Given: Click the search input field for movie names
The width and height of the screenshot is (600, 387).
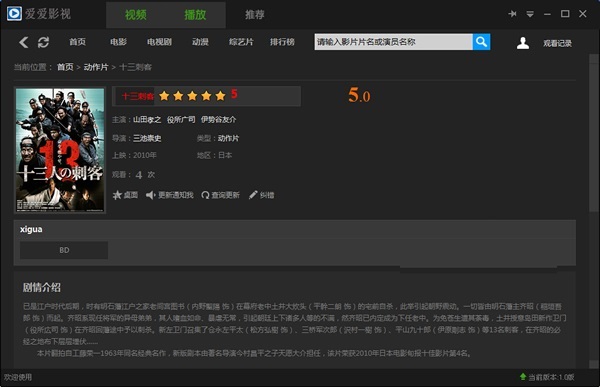Looking at the screenshot, I should pyautogui.click(x=393, y=42).
